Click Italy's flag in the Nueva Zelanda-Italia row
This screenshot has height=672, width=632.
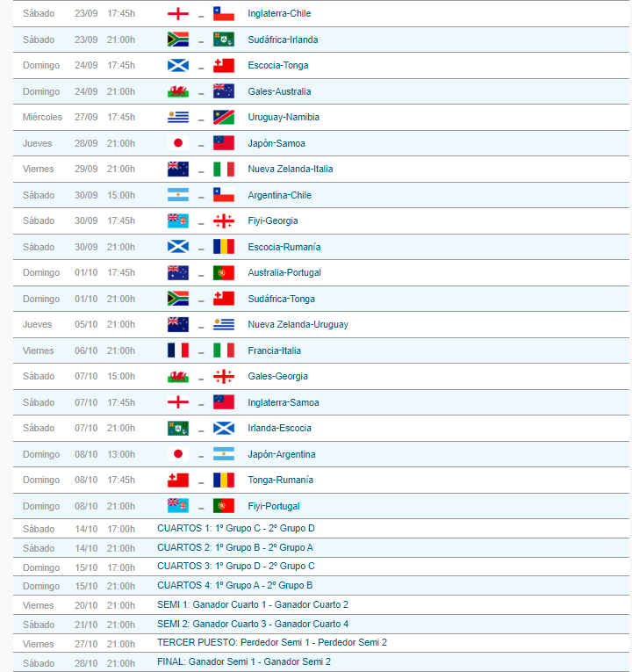(223, 170)
